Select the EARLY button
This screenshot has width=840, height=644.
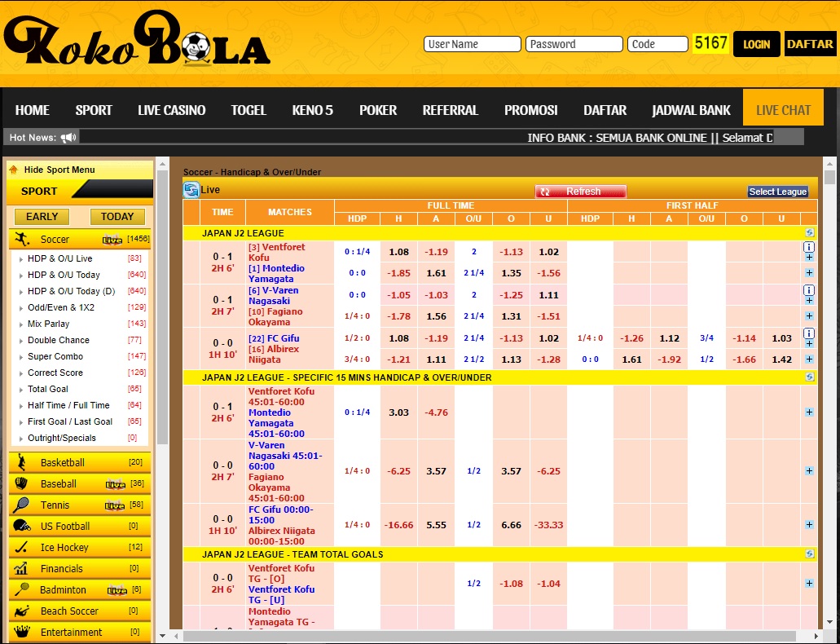tap(42, 217)
